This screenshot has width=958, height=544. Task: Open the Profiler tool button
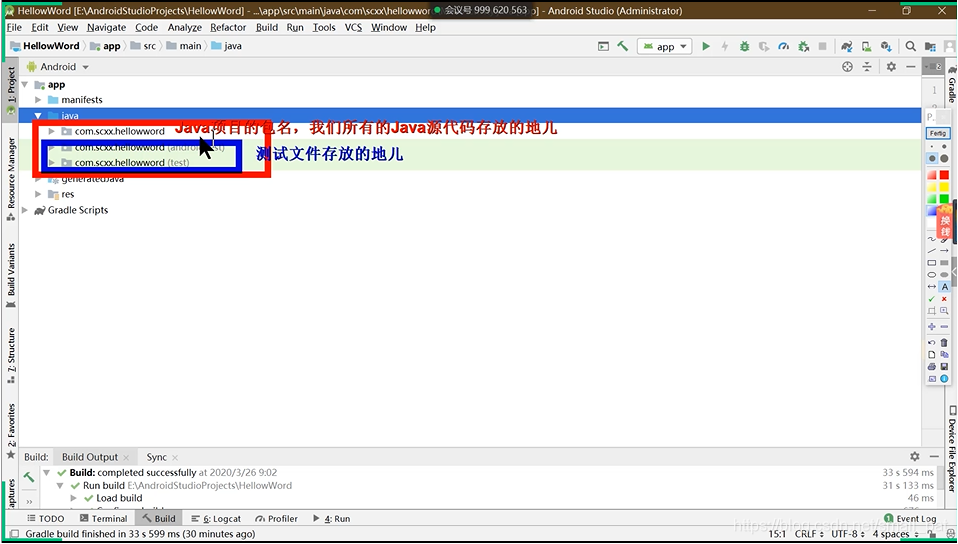[x=276, y=518]
